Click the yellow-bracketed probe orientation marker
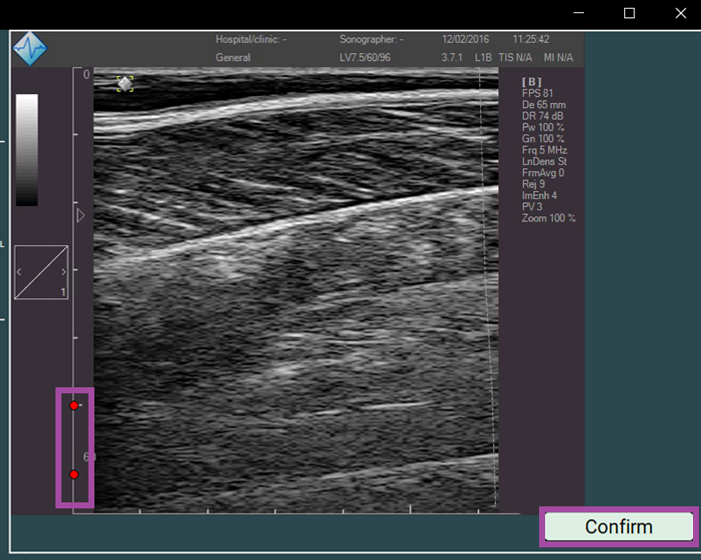701x560 pixels. coord(125,84)
